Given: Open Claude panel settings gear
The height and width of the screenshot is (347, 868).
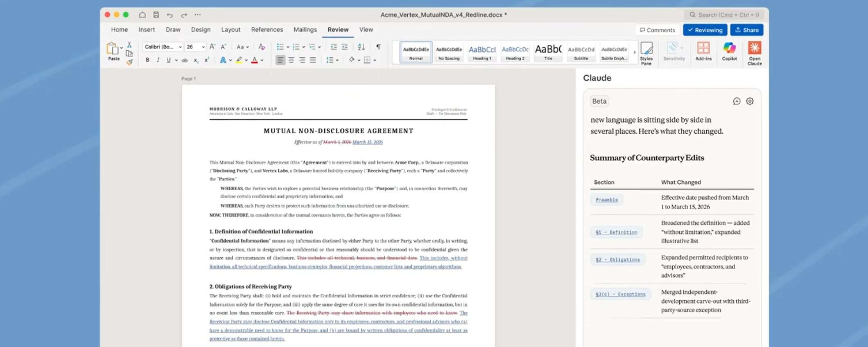Looking at the screenshot, I should point(750,101).
